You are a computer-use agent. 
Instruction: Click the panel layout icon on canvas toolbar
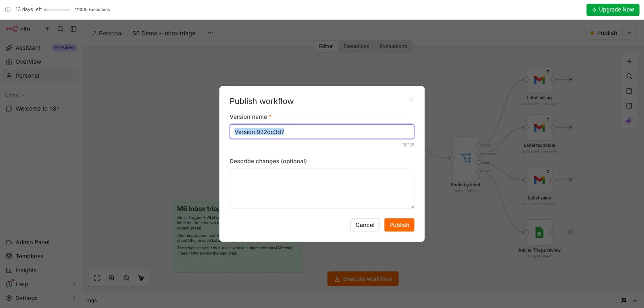tap(629, 106)
